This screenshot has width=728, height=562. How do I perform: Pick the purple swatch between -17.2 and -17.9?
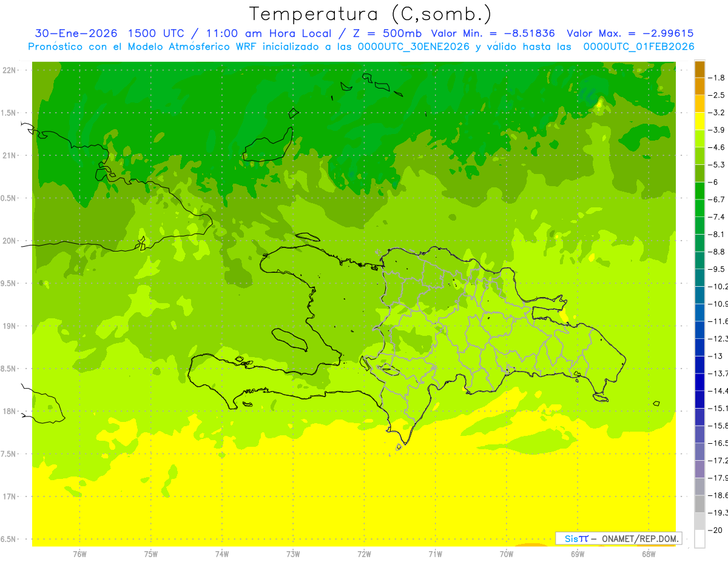click(x=699, y=469)
